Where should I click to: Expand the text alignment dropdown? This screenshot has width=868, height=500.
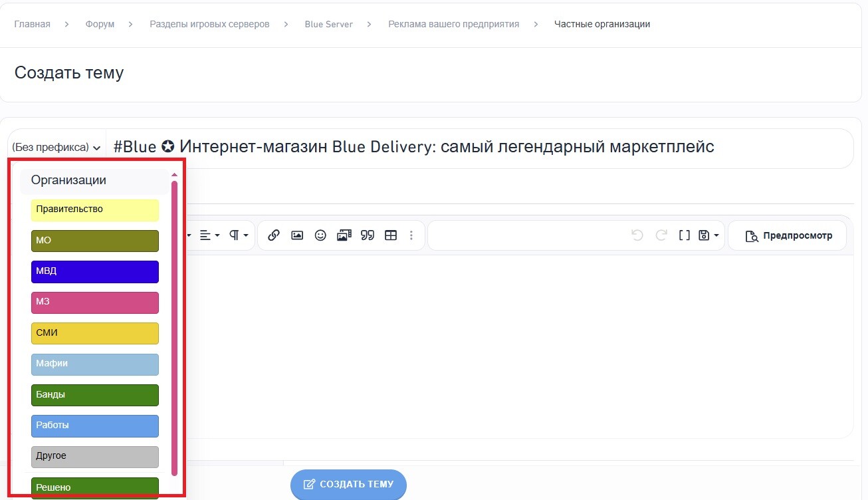click(209, 235)
